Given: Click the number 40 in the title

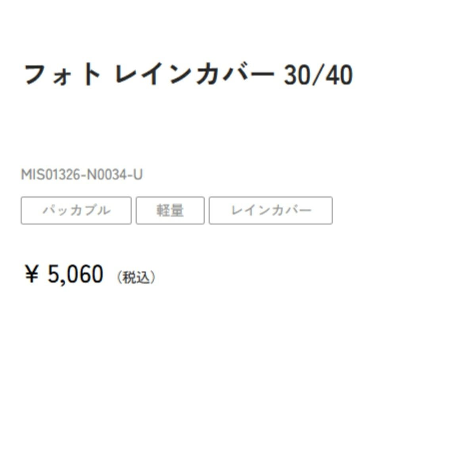Looking at the screenshot, I should tap(340, 75).
